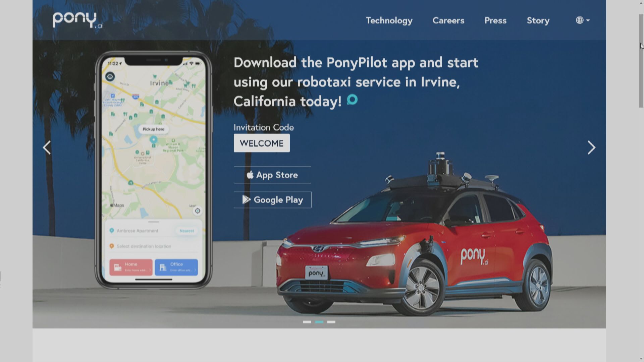
Task: Click the globe/language selector icon
Action: point(580,20)
